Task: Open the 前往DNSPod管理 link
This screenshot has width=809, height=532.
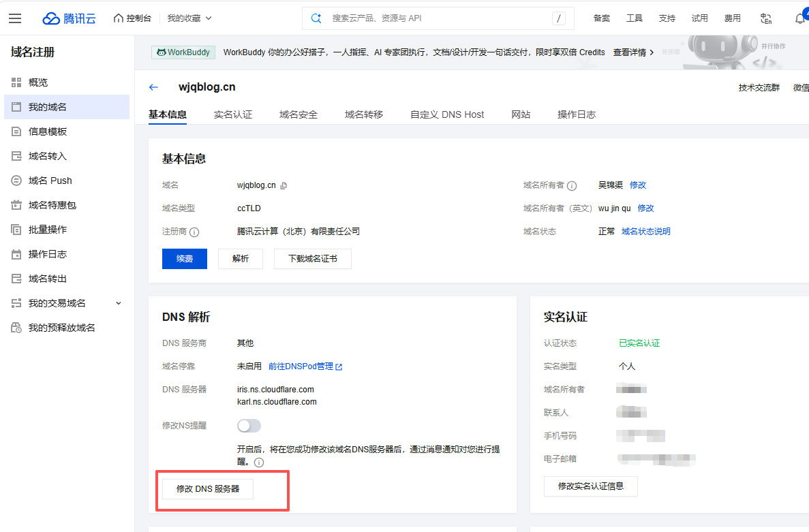Action: point(301,366)
